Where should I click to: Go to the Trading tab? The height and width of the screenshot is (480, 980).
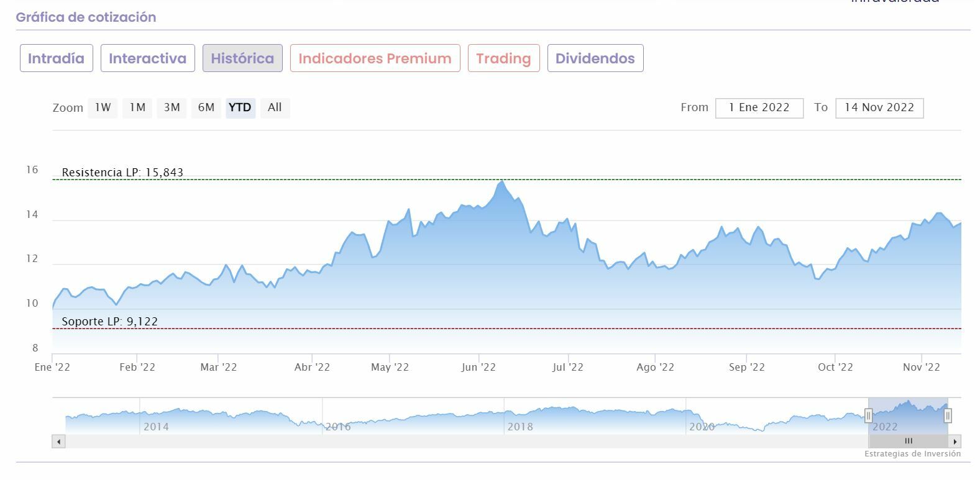503,58
